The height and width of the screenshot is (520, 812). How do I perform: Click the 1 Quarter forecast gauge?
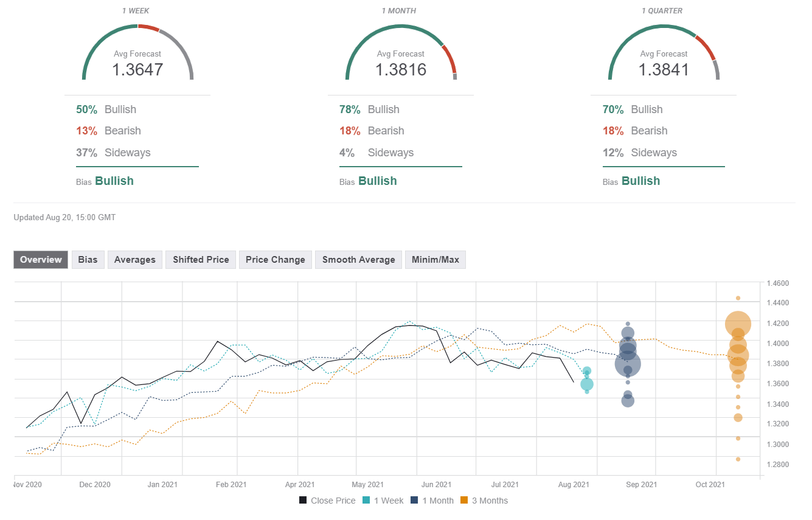click(x=664, y=54)
